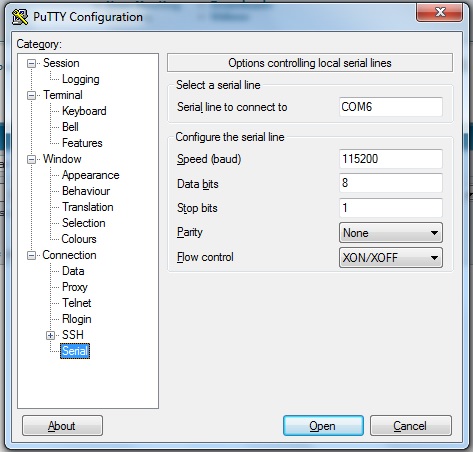Click the 'Data bits' label
Screen dimensions: 473x452
coord(198,184)
